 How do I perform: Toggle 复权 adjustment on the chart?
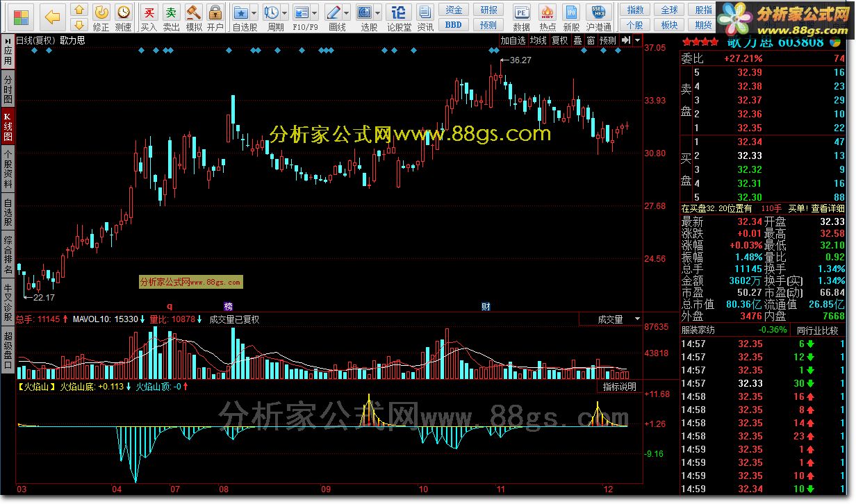559,40
